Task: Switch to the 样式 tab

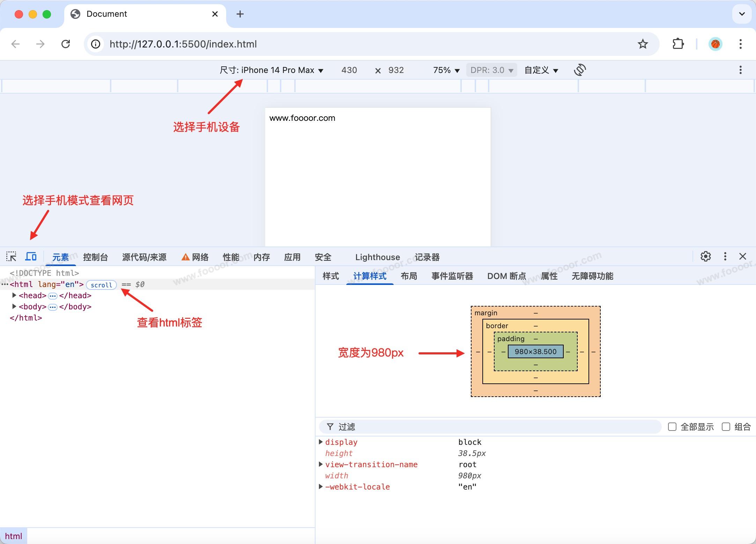Action: tap(331, 276)
